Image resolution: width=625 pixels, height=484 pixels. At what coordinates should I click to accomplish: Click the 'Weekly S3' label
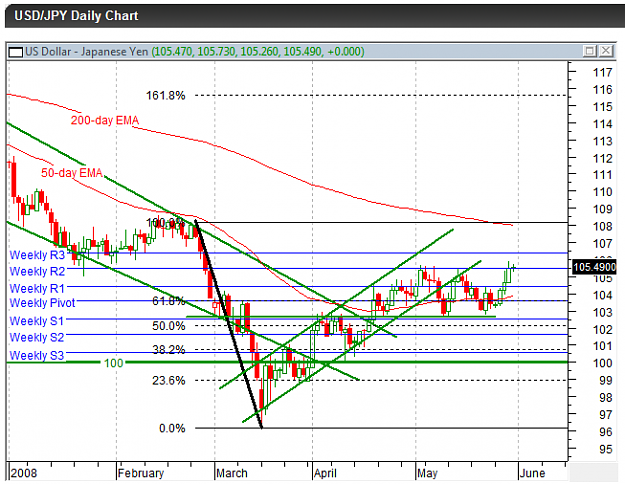37,355
